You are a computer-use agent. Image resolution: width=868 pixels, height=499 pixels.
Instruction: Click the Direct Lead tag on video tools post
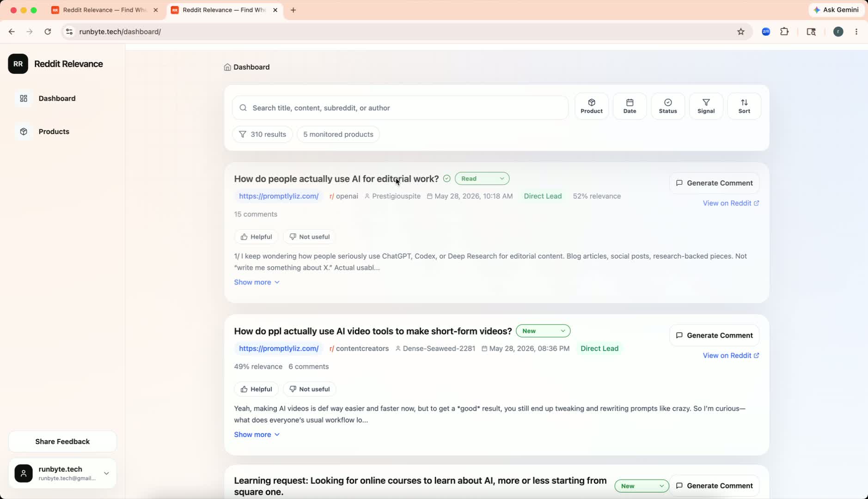(x=599, y=349)
